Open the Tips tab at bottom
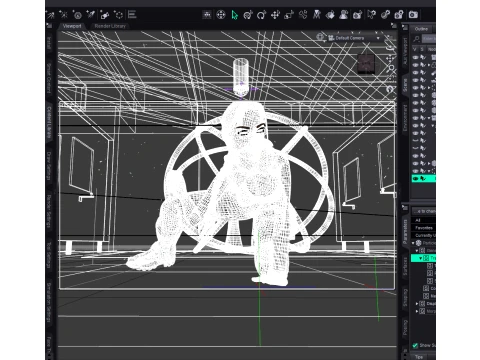The width and height of the screenshot is (480, 360). [x=419, y=357]
